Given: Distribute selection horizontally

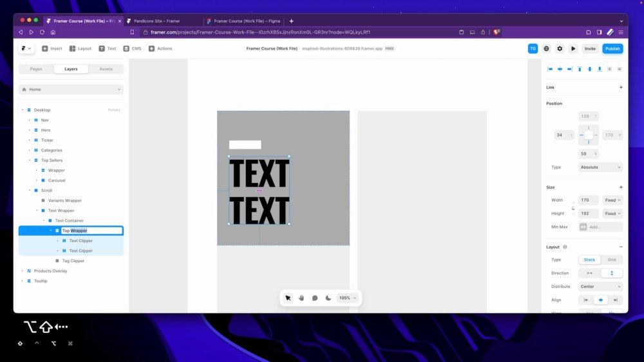Looking at the screenshot, I should [609, 69].
